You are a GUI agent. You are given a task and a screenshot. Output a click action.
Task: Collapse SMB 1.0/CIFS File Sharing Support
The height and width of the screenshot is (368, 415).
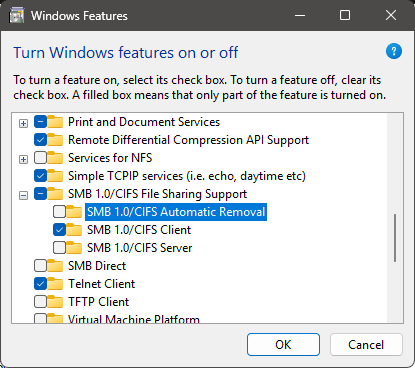[23, 196]
